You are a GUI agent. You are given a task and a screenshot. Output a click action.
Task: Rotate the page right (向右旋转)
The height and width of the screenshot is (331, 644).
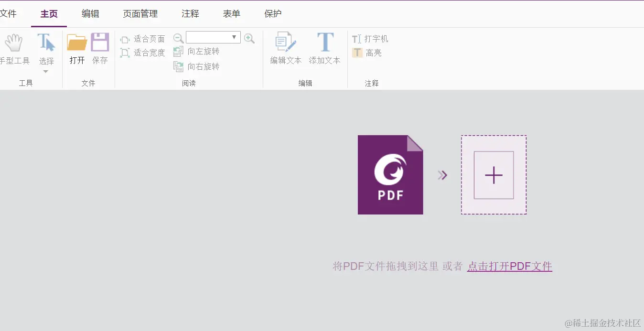coord(196,66)
